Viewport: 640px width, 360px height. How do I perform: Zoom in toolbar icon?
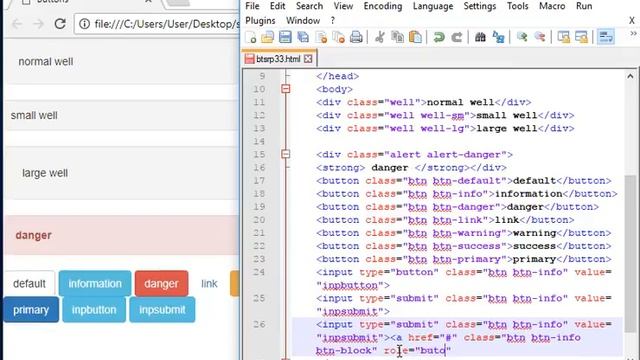pyautogui.click(x=522, y=38)
